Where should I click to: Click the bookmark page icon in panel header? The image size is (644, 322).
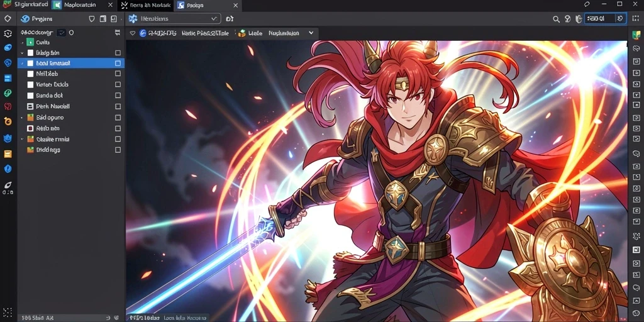tap(114, 19)
